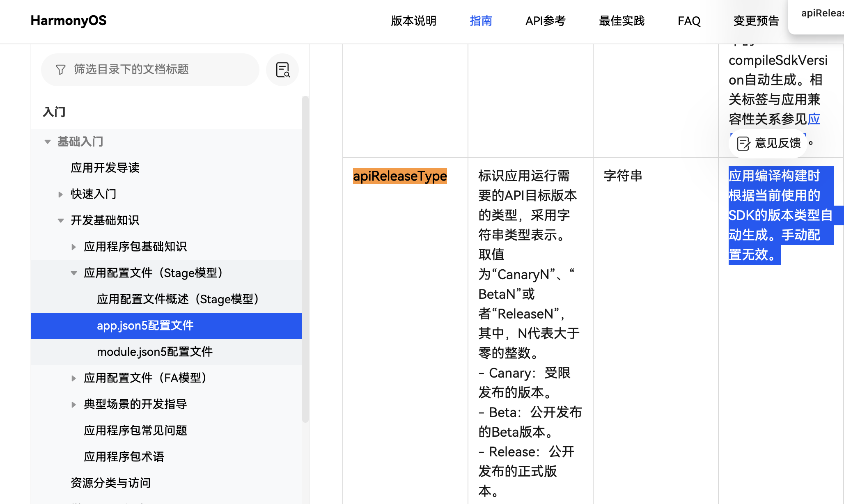Click the filter funnel icon
This screenshot has height=504, width=844.
(61, 70)
